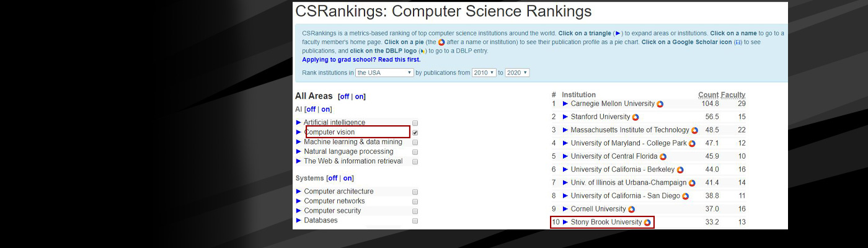Expand the Computer security triangle

pyautogui.click(x=298, y=211)
